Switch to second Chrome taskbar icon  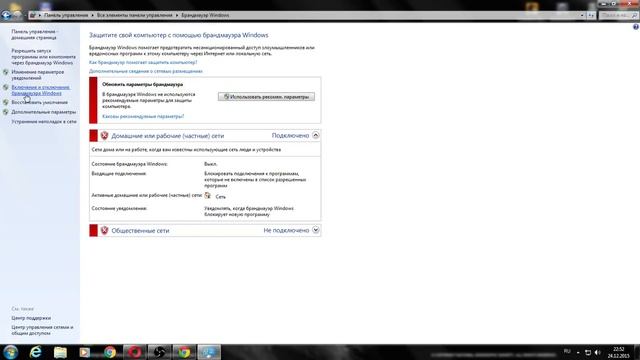[x=184, y=352]
